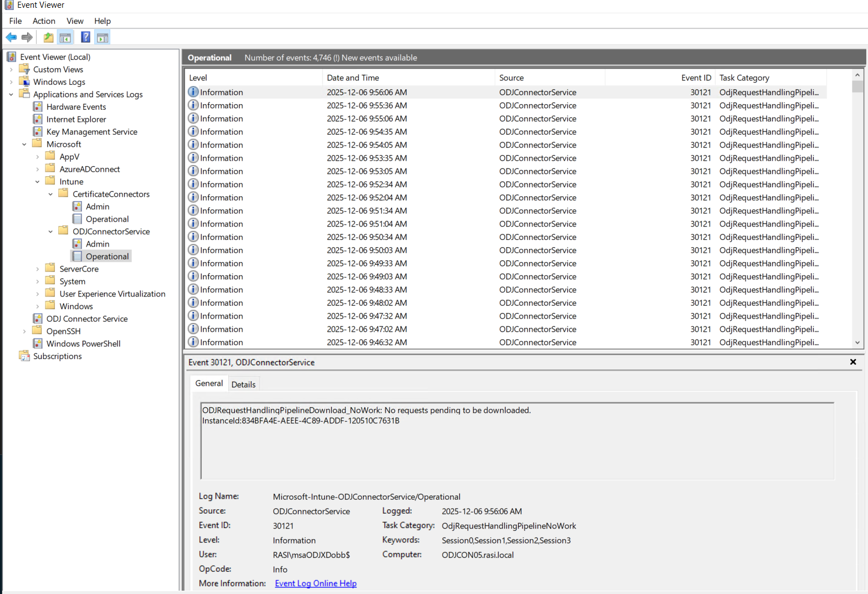Click Operational log icon under CertificateConnectors
Screen dimensions: 868x594
click(x=77, y=219)
